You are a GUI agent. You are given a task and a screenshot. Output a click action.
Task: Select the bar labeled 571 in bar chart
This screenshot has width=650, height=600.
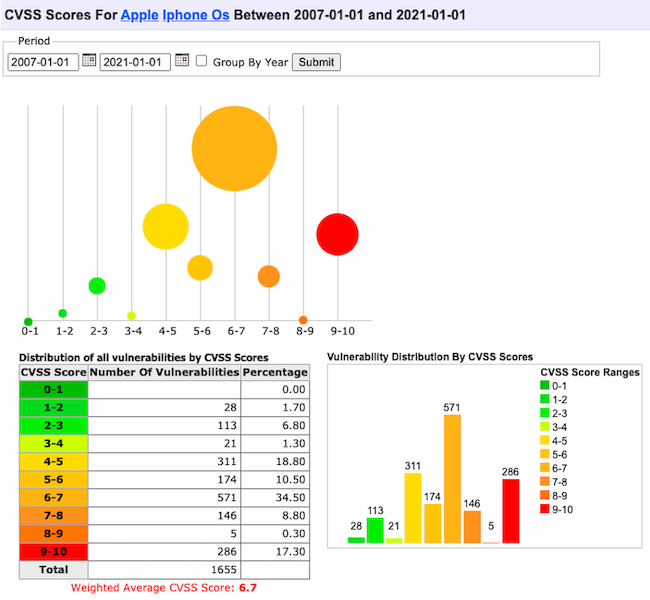point(452,480)
